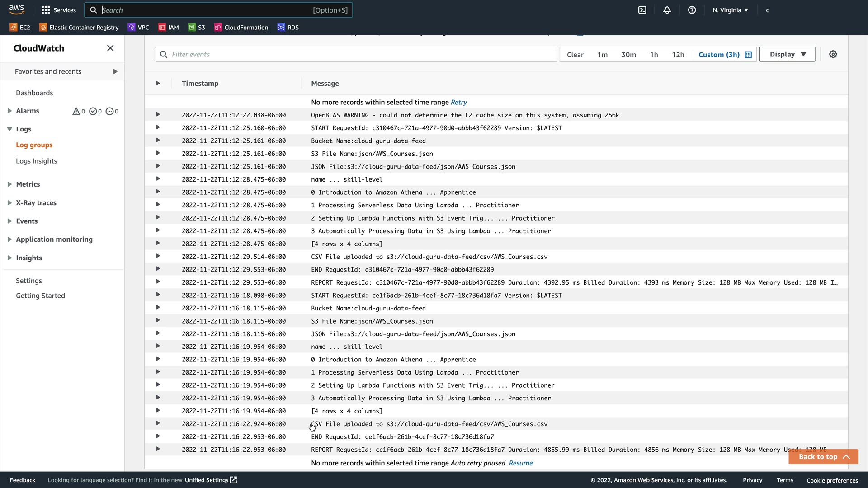Expand the OpenBLAS WARNING log row
868x488 pixels.
[158, 115]
